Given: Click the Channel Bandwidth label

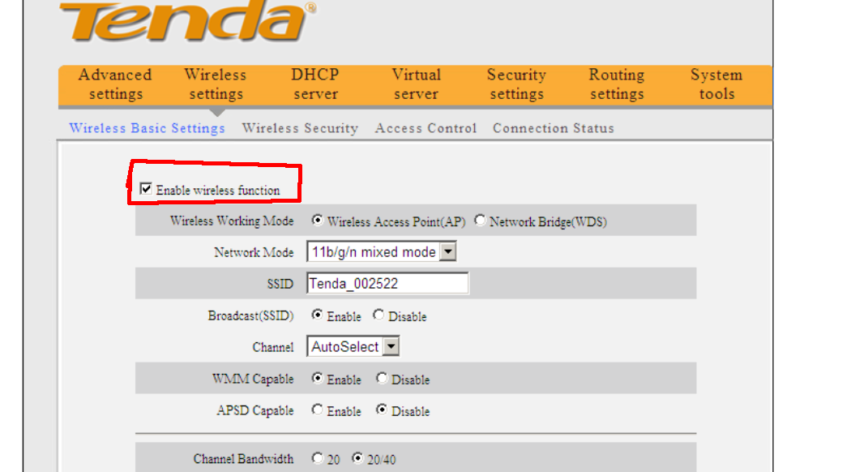Looking at the screenshot, I should click(x=244, y=459).
